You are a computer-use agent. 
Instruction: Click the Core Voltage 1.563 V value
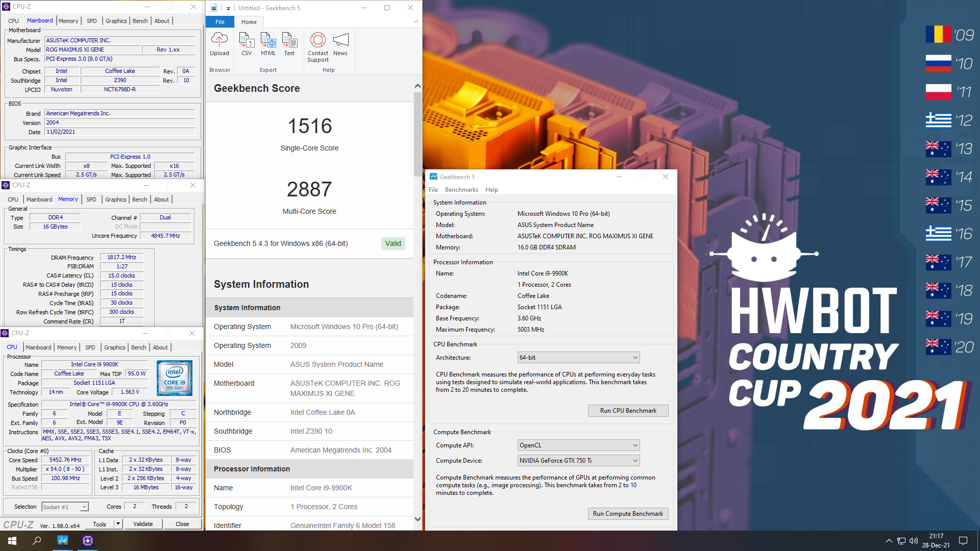click(130, 392)
